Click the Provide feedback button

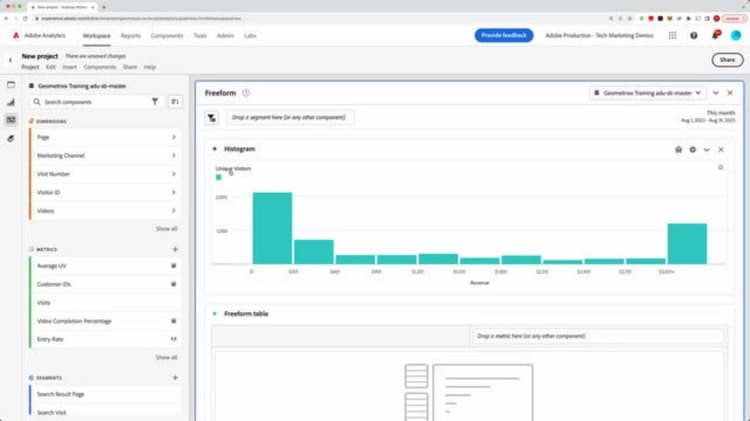(x=504, y=35)
